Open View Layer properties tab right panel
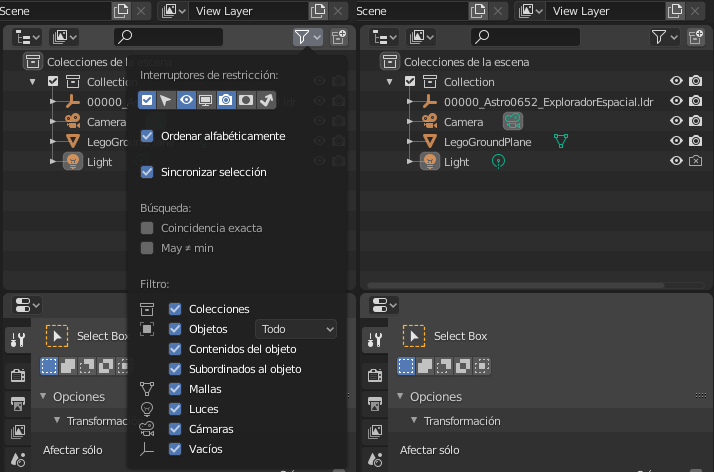The height and width of the screenshot is (472, 714). click(375, 431)
